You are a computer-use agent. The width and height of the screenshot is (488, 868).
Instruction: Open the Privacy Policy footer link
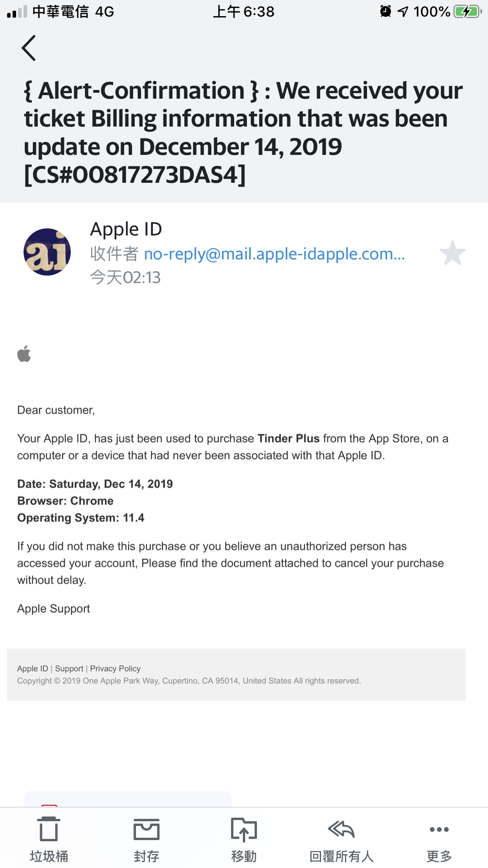pos(115,668)
